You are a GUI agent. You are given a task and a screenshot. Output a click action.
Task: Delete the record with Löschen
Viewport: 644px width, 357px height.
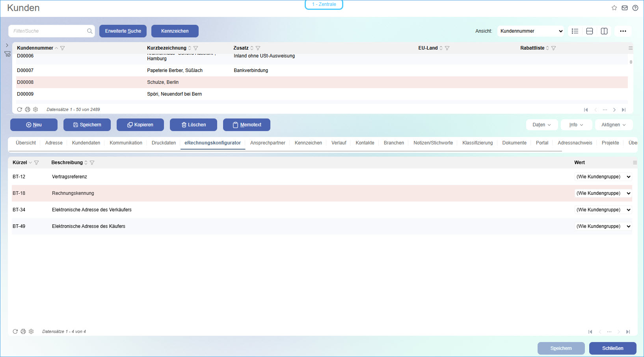(x=194, y=125)
